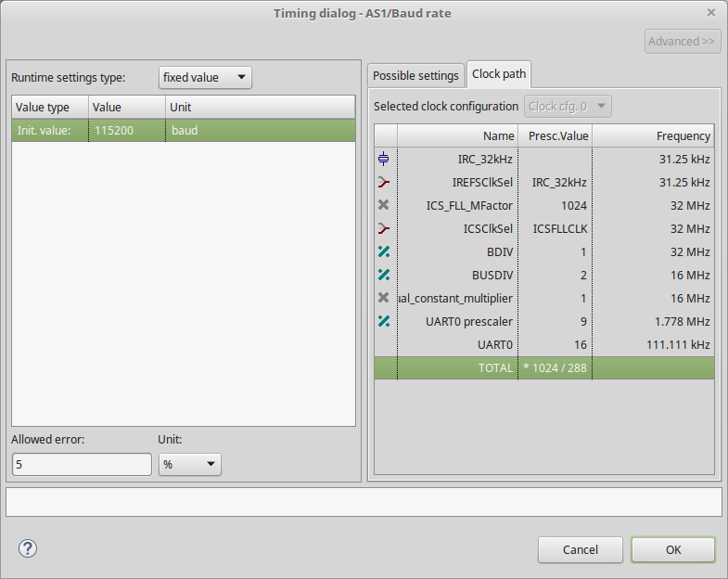Click the Unit column header
Viewport: 728px width, 579px height.
(x=260, y=108)
